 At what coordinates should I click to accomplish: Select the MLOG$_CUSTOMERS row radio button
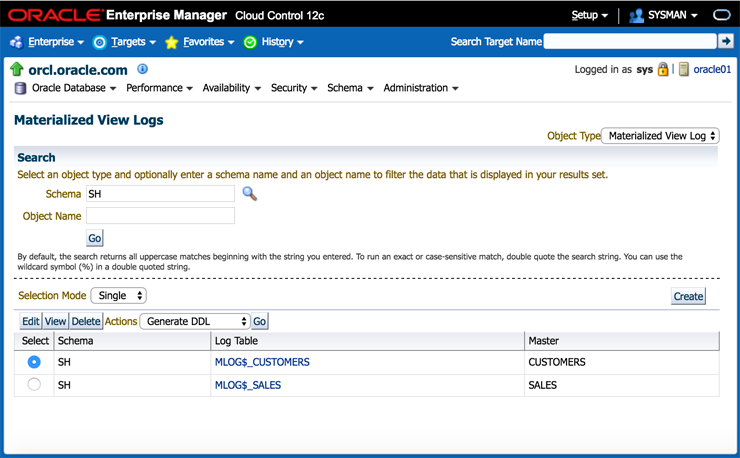pos(34,362)
